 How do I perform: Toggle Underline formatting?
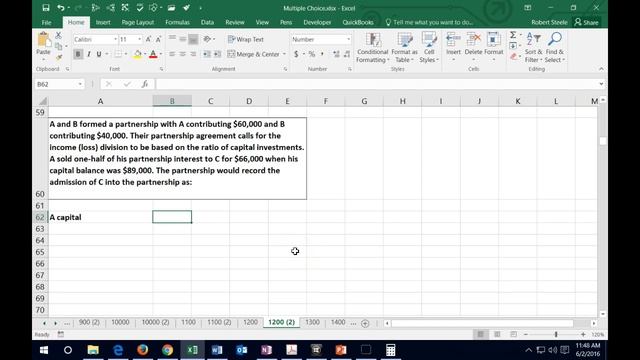point(99,54)
